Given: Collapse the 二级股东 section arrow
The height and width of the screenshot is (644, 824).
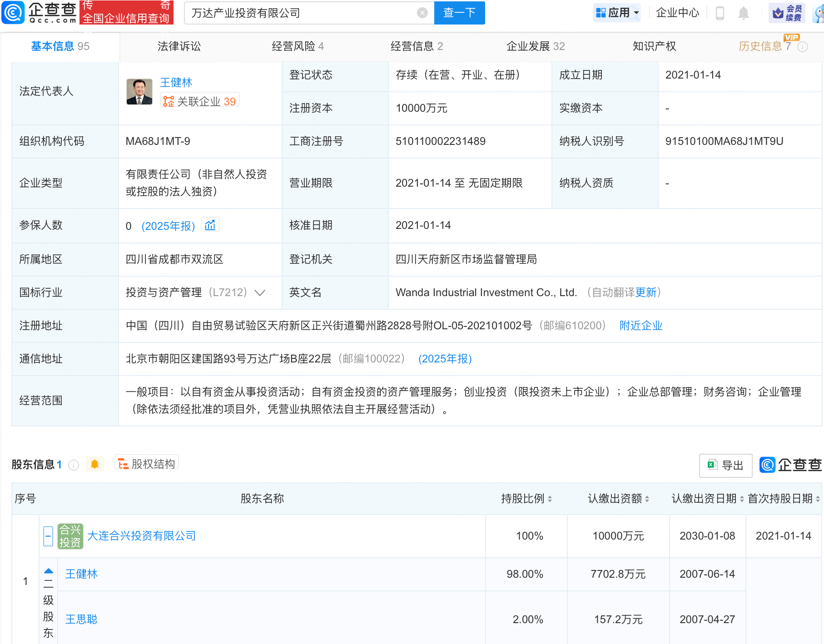Looking at the screenshot, I should point(49,571).
